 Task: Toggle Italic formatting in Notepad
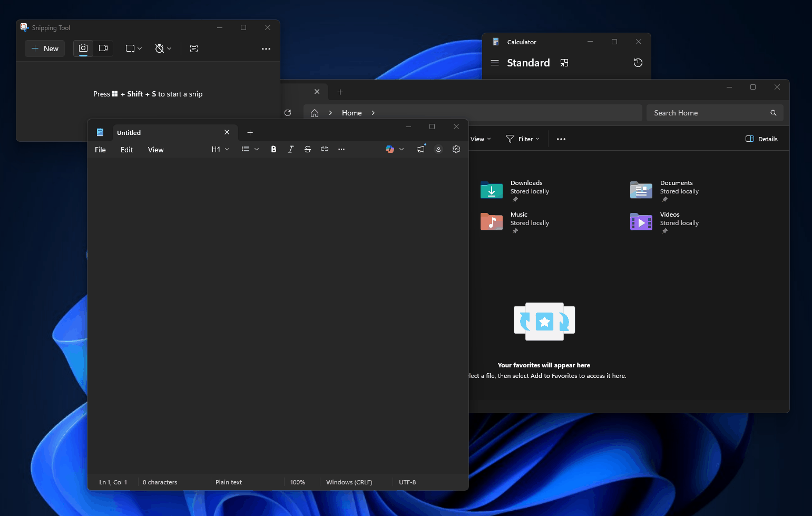(290, 149)
